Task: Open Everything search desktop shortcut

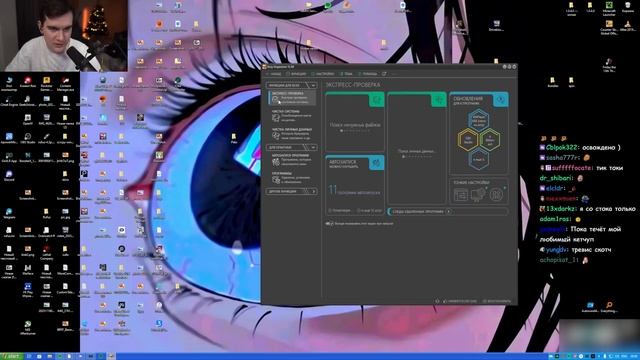Action: pyautogui.click(x=609, y=307)
